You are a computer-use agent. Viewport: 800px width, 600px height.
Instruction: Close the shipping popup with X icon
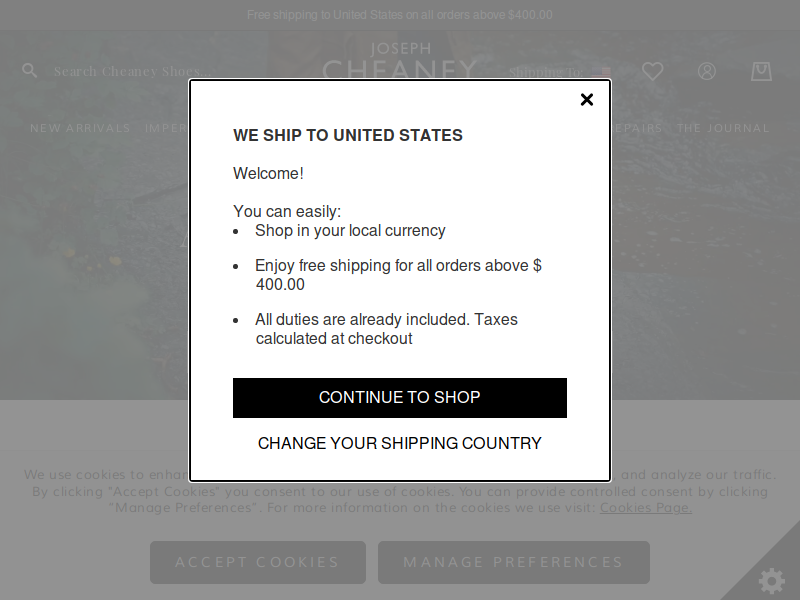tap(587, 99)
